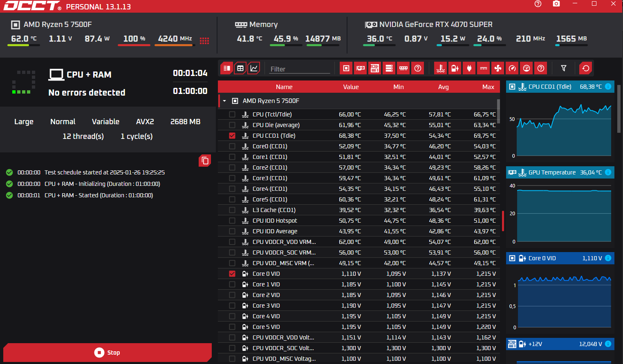The width and height of the screenshot is (623, 364).
Task: Toggle the power plug sensor filter
Action: (469, 68)
